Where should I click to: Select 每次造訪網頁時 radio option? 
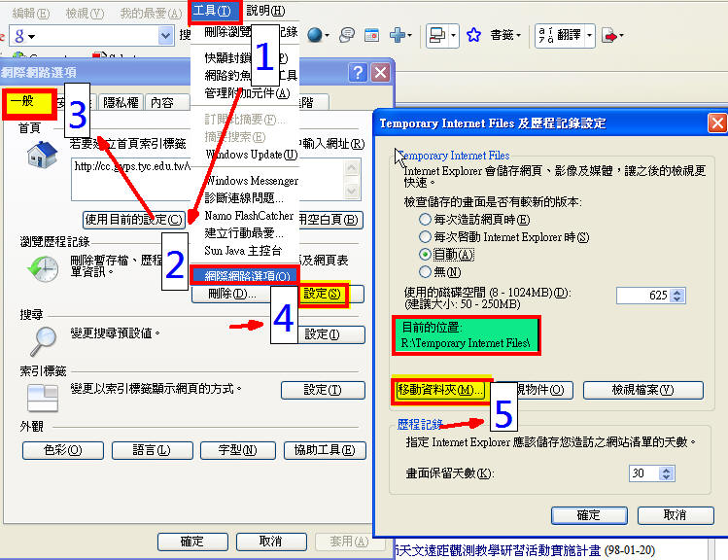[425, 219]
